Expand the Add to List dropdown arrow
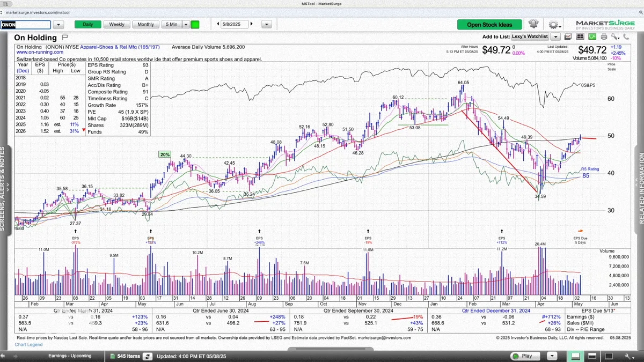Viewport: 644px width, 362px height. 555,36
